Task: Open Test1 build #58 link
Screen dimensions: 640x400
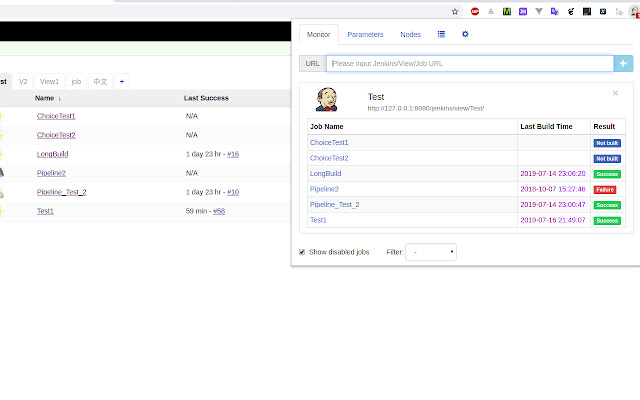Action: pos(219,211)
